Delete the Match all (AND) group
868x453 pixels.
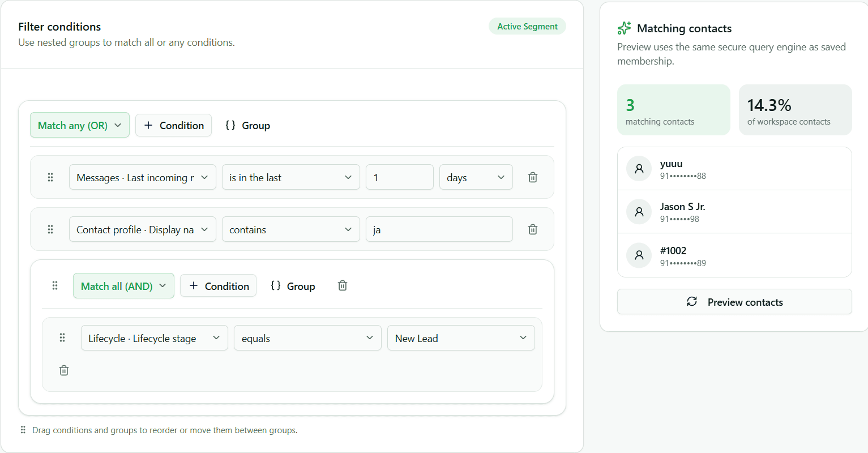point(343,285)
